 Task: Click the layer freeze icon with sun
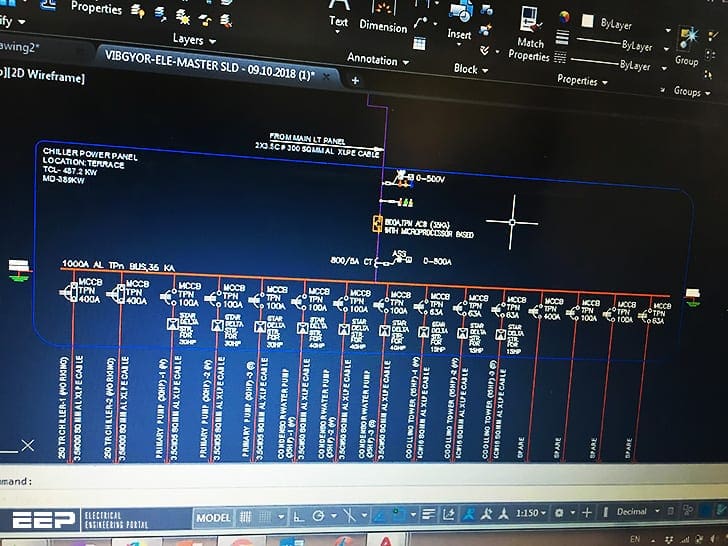pos(182,18)
